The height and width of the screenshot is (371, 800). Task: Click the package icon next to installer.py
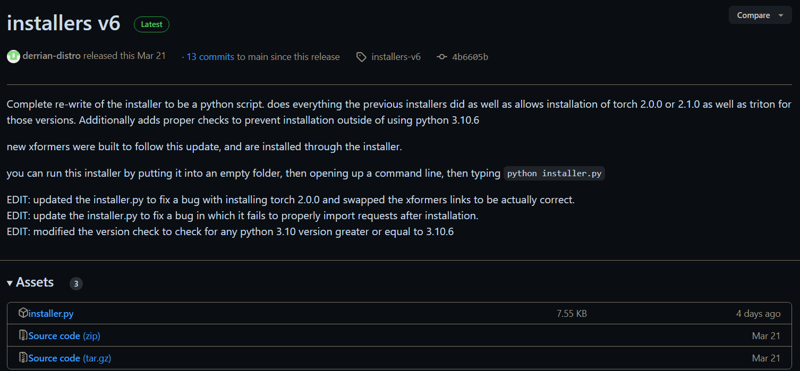(x=23, y=313)
